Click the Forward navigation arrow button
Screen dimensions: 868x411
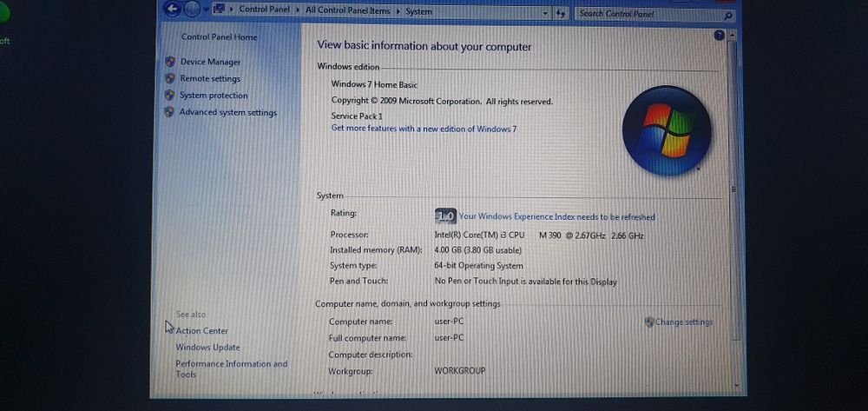(192, 9)
